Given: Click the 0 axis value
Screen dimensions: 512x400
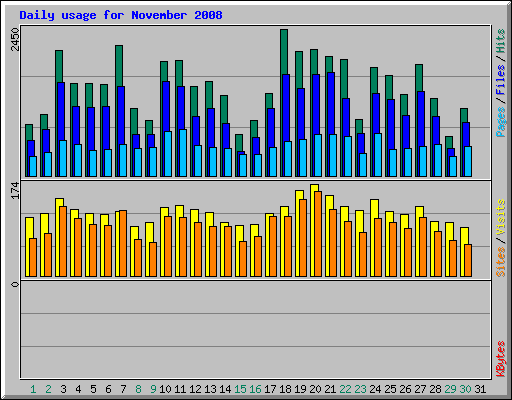Looking at the screenshot, I should (15, 284).
